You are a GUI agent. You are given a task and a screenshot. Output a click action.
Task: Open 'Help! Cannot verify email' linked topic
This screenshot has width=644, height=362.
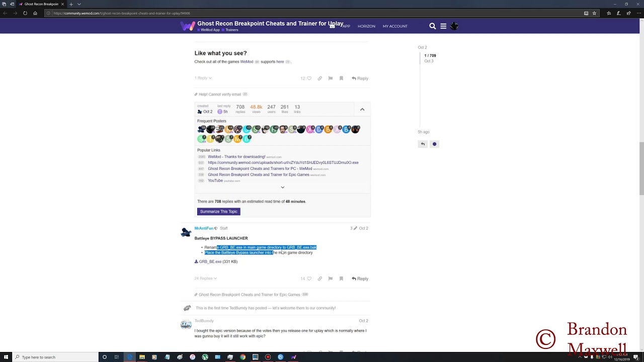click(220, 95)
